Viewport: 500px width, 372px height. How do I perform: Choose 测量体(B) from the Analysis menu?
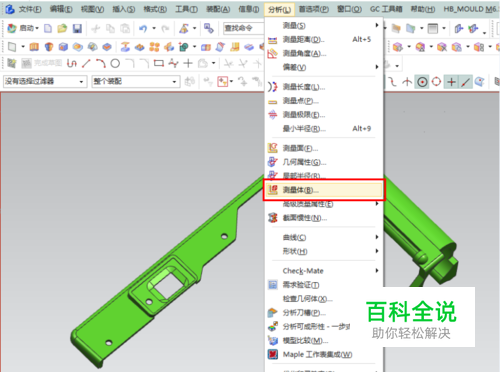coord(323,190)
